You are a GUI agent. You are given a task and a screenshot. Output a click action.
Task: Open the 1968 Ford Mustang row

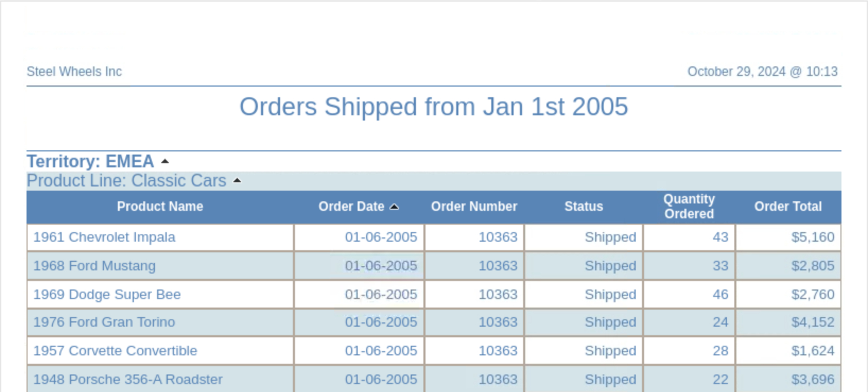coord(94,266)
